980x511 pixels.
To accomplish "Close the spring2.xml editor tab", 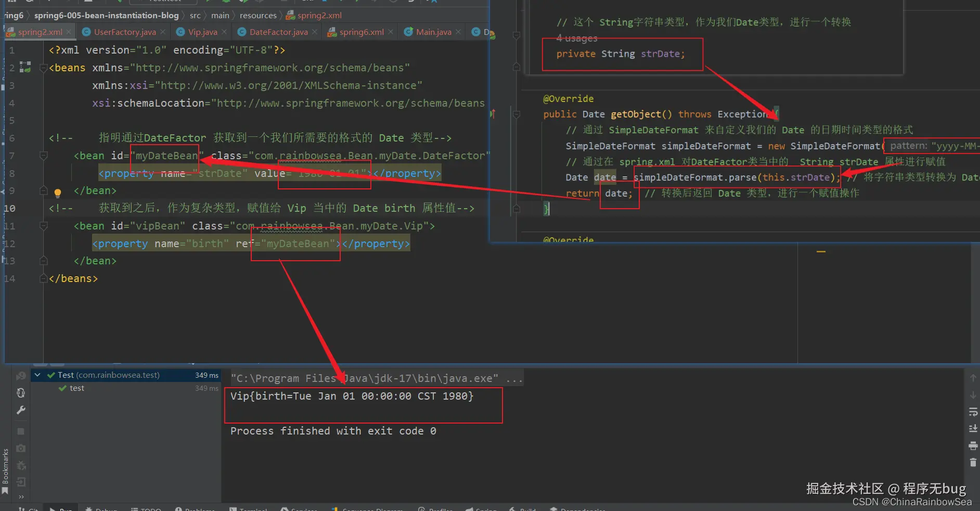I will [70, 32].
